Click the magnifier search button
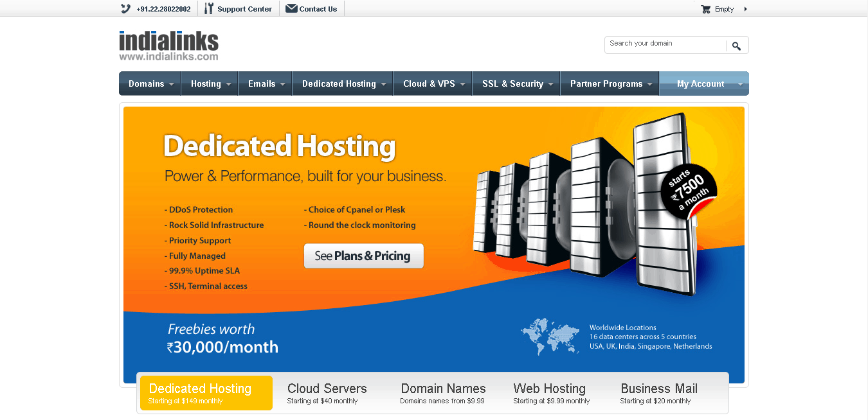The image size is (868, 420). (737, 46)
